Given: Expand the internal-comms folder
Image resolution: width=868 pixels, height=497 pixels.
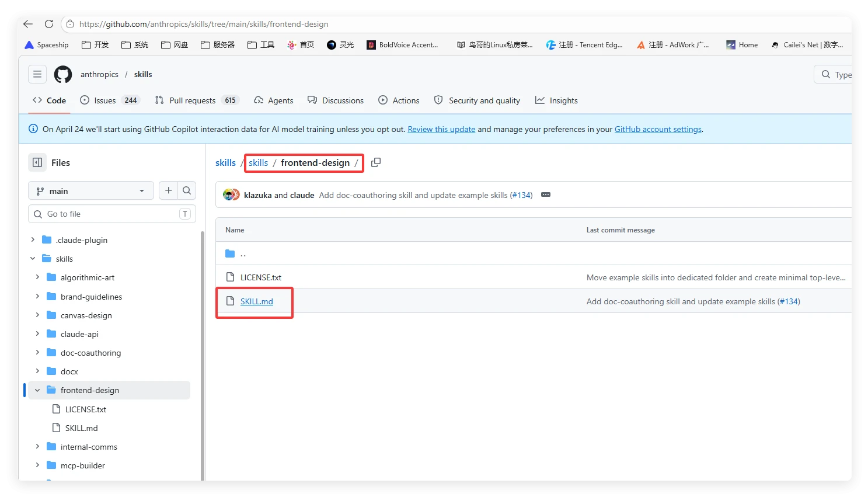Looking at the screenshot, I should pos(37,446).
